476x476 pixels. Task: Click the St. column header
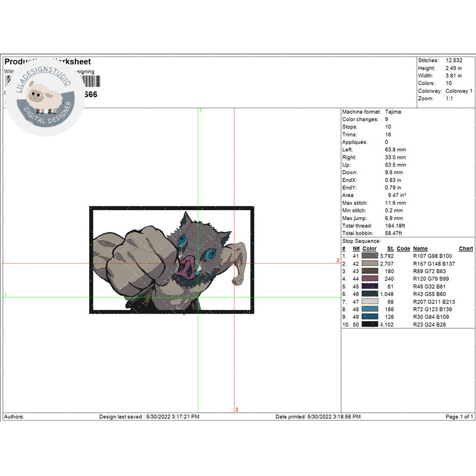coord(390,249)
